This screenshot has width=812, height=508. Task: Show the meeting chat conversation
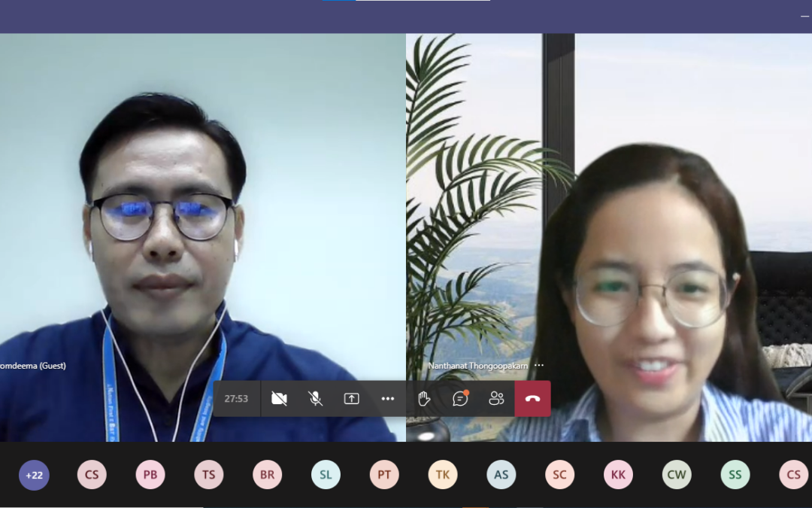pyautogui.click(x=460, y=399)
